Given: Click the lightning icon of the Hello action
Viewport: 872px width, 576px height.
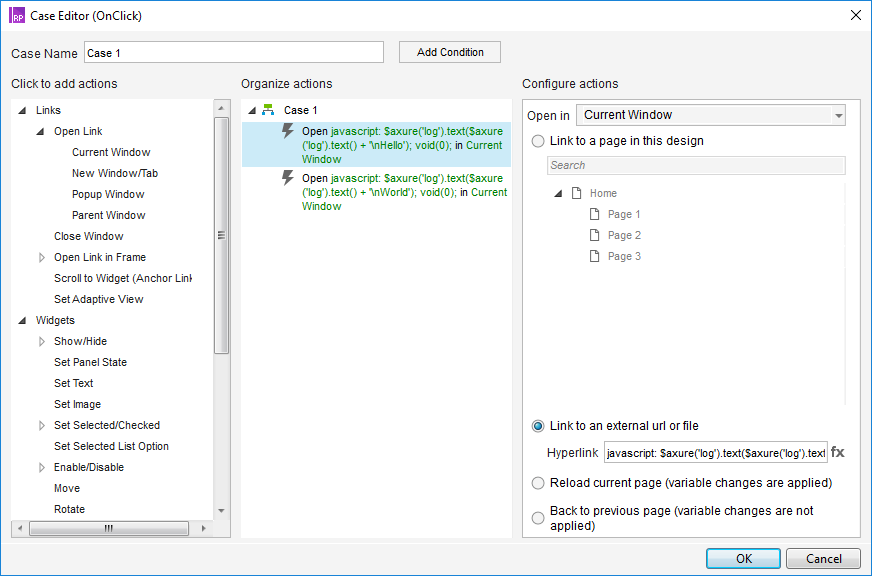Looking at the screenshot, I should click(x=288, y=131).
